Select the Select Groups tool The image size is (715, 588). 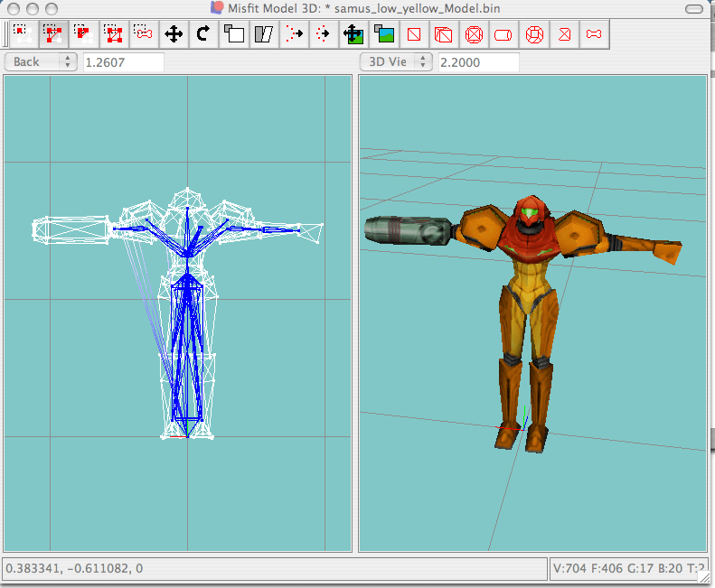point(114,33)
